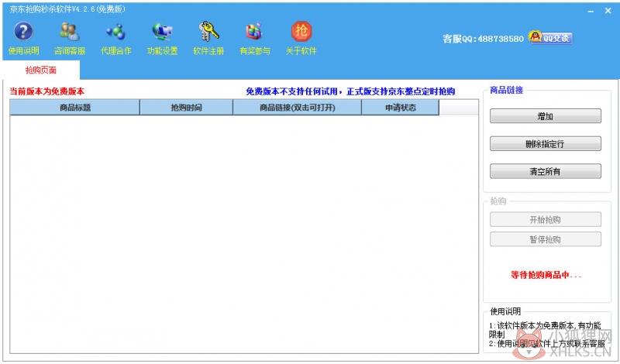Image resolution: width=620 pixels, height=364 pixels.
Task: Click the 申请状态 column header
Action: point(400,108)
